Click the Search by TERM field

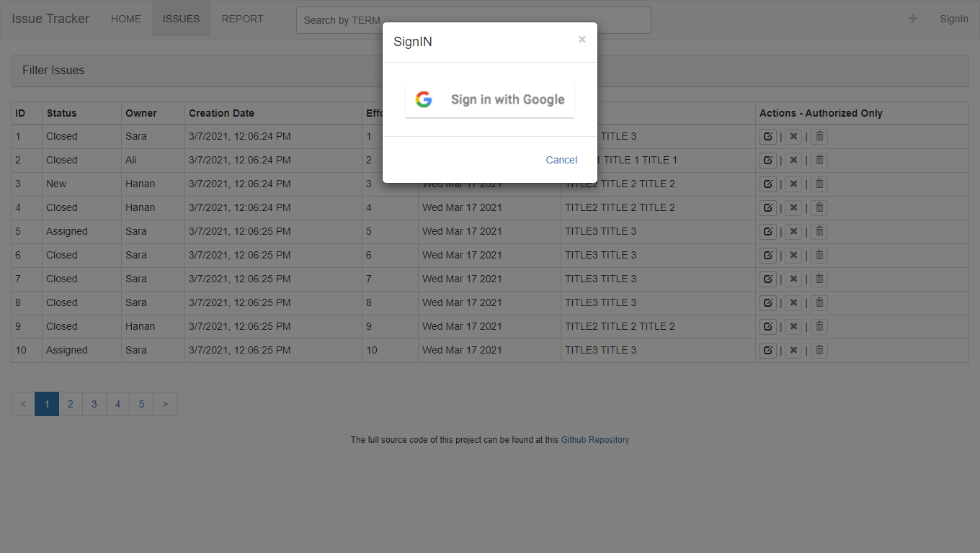click(x=473, y=20)
